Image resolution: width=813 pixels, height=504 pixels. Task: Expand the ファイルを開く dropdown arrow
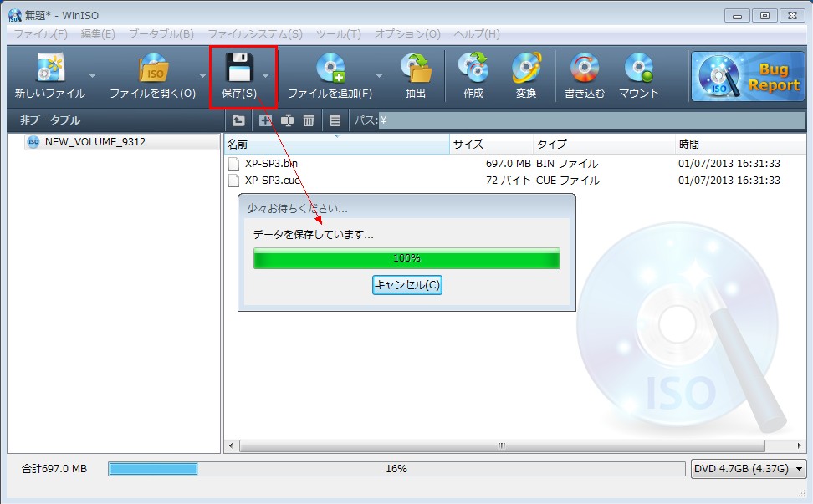point(202,76)
